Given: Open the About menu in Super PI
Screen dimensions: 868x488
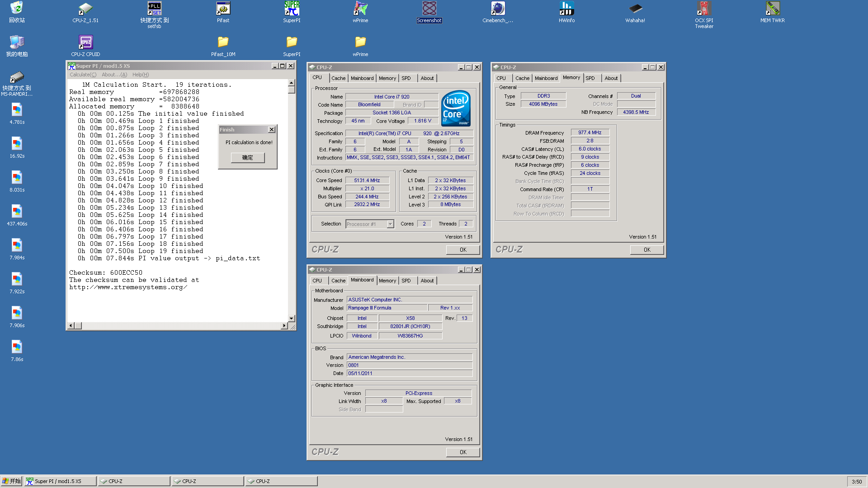Looking at the screenshot, I should pos(114,75).
